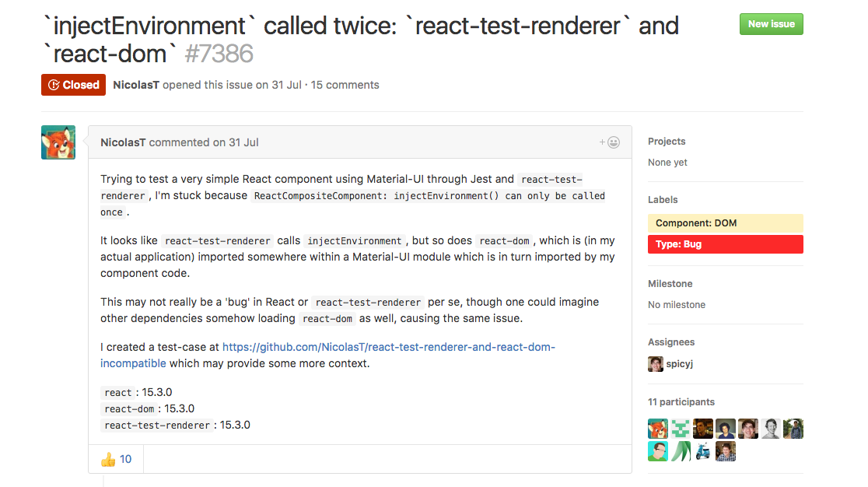868x487 pixels.
Task: Click the blue scooter participant avatar
Action: [x=703, y=451]
